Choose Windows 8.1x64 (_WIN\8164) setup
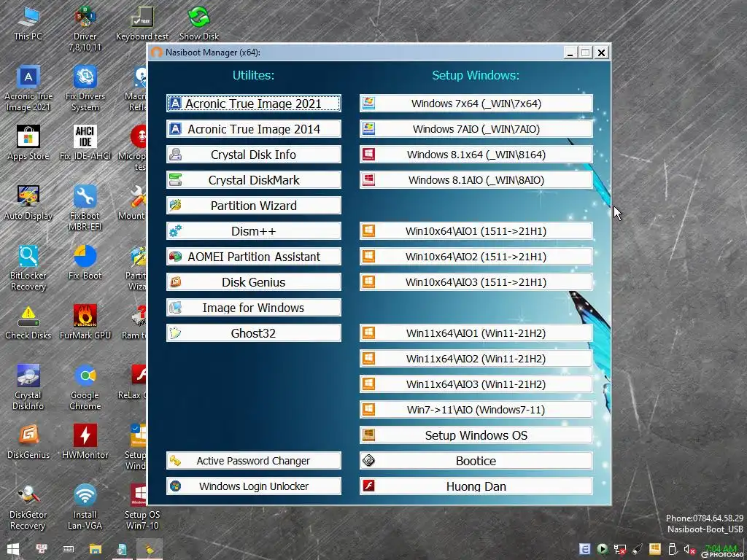The height and width of the screenshot is (560, 747). click(x=476, y=155)
